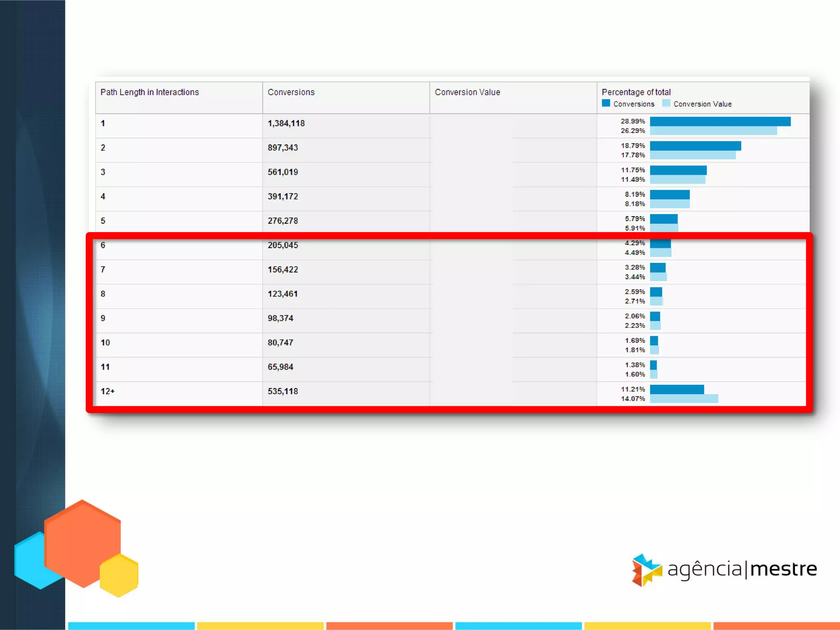Click the 18.79% dark blue bar
Viewport: 840px width, 630px height.
click(x=695, y=146)
